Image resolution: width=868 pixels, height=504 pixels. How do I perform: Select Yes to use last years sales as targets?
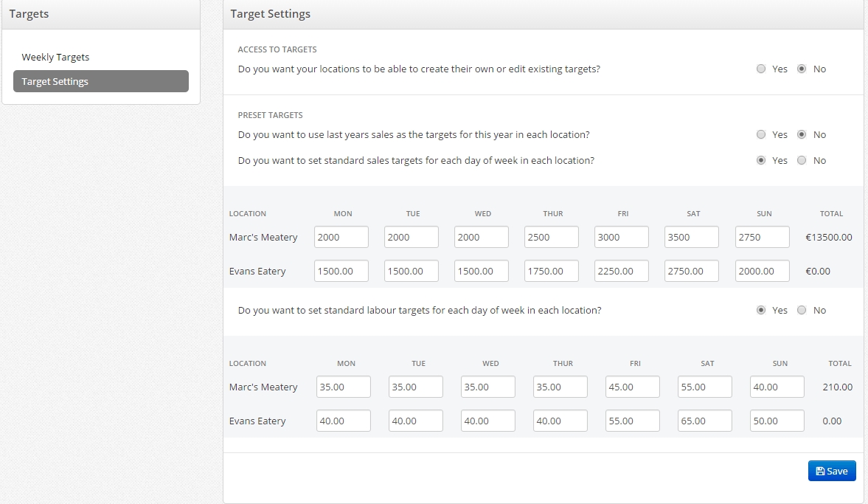click(x=761, y=134)
